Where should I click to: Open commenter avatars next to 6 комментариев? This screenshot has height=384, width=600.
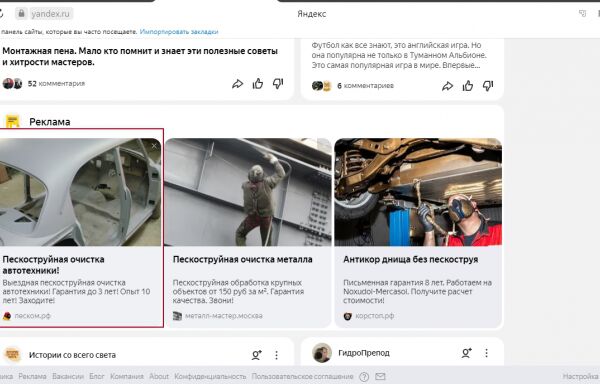coord(321,86)
